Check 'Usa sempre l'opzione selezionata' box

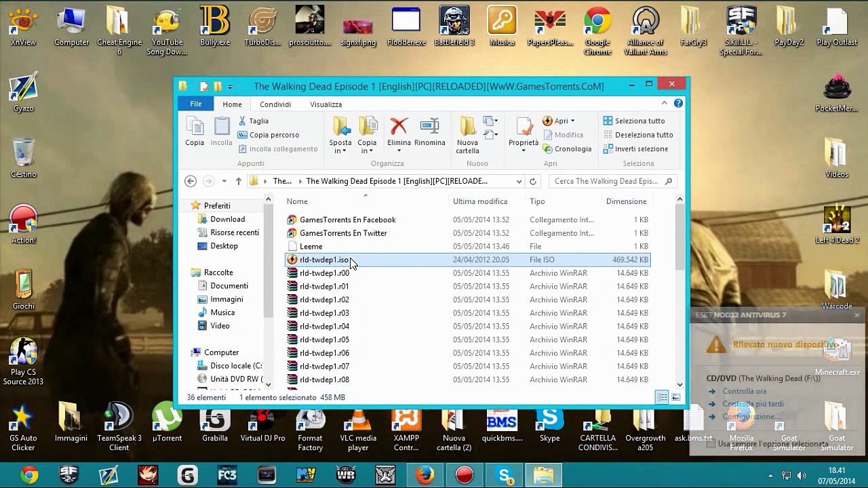tap(711, 444)
